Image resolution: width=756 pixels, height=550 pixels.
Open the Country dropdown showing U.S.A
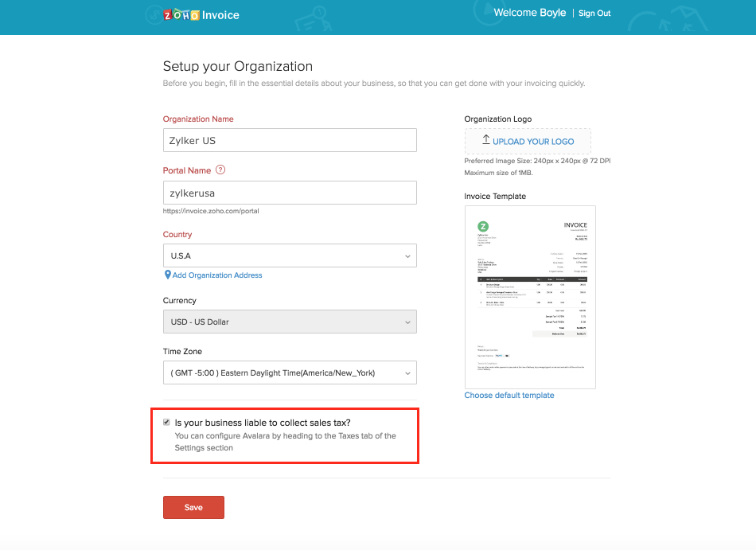290,255
